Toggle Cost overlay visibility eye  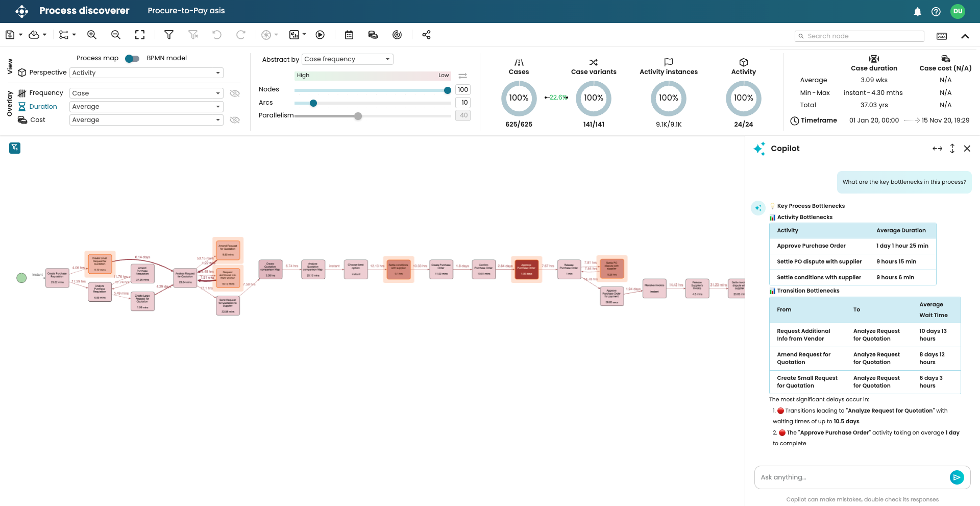point(235,120)
